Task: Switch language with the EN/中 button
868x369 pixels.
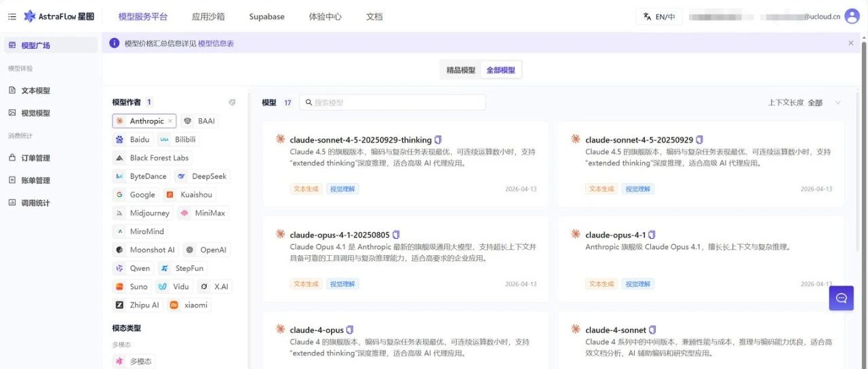Action: click(x=658, y=17)
